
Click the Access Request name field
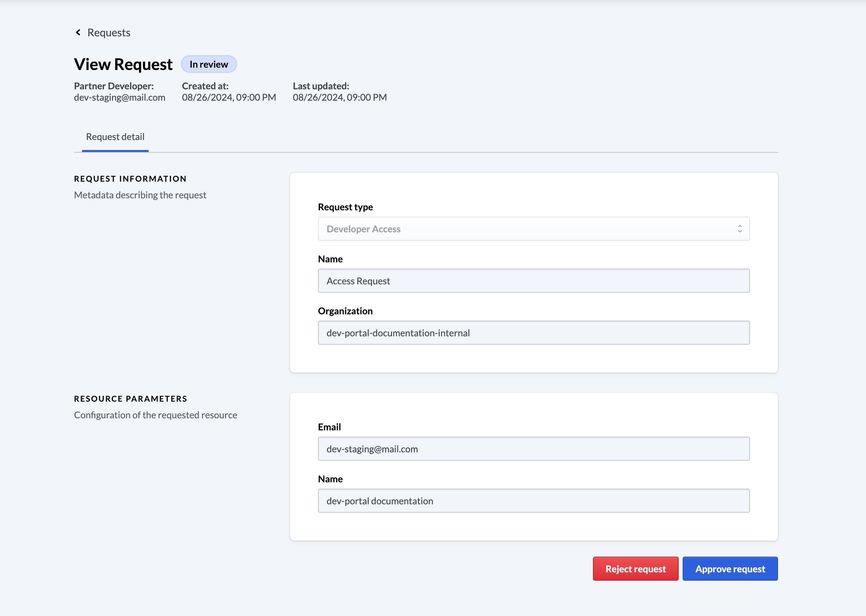(x=533, y=281)
